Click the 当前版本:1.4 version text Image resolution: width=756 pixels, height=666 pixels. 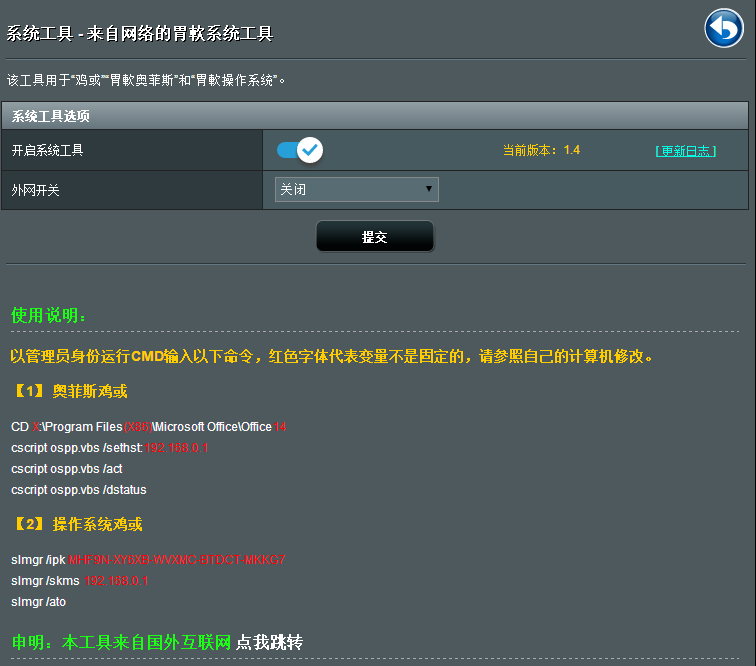(541, 150)
